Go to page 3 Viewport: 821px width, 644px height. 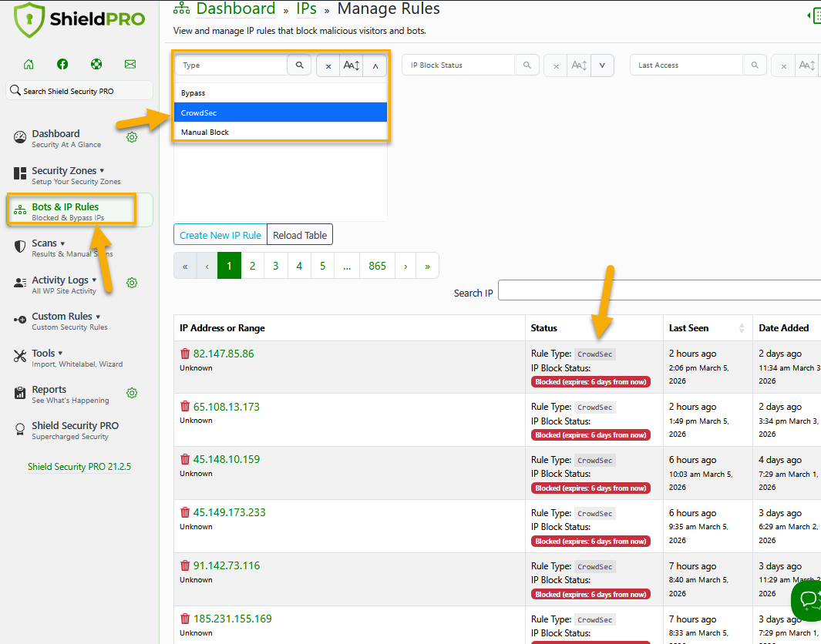click(x=276, y=266)
